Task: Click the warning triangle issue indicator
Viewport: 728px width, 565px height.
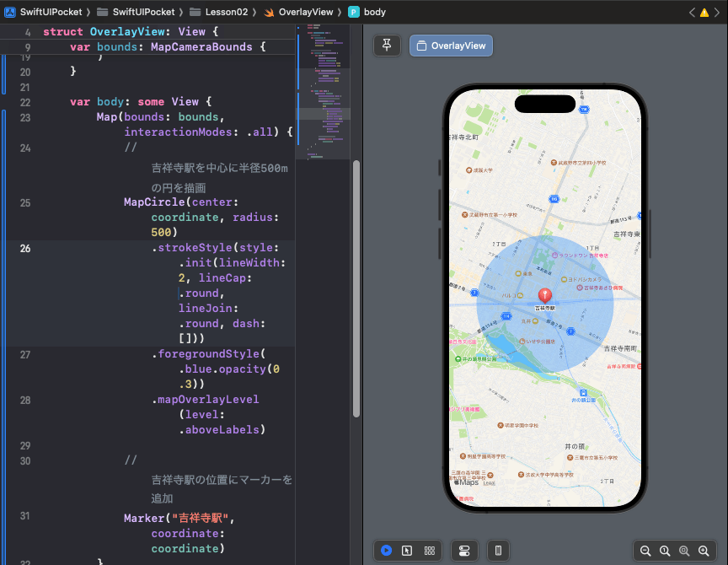Action: 704,13
